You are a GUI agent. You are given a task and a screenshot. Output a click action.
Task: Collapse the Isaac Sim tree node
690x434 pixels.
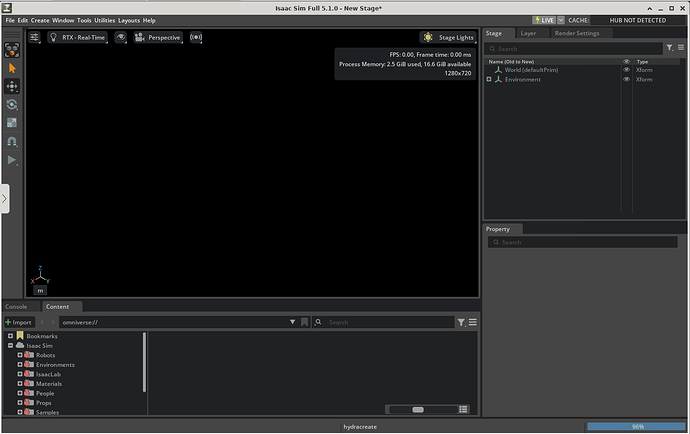tap(11, 346)
